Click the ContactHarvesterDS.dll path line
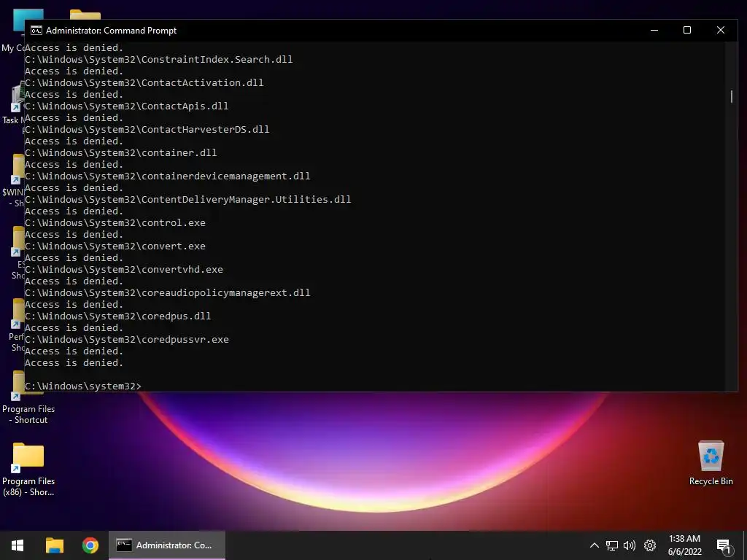 [x=147, y=130]
